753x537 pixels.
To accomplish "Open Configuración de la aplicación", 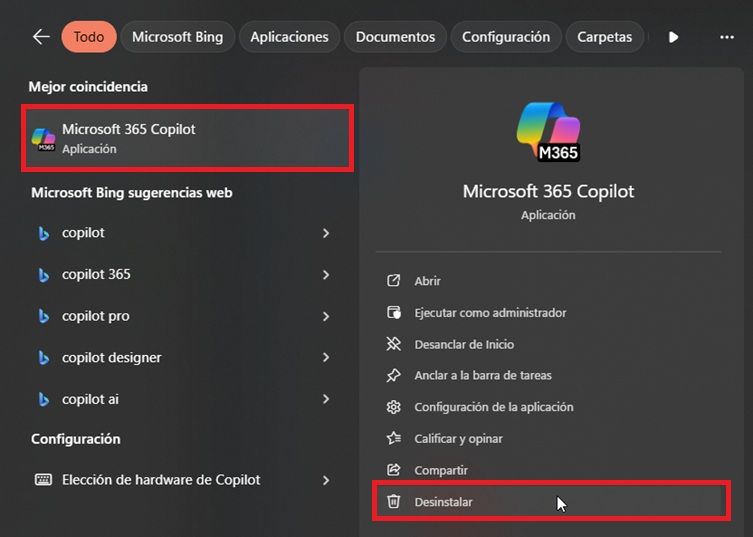I will [548, 407].
